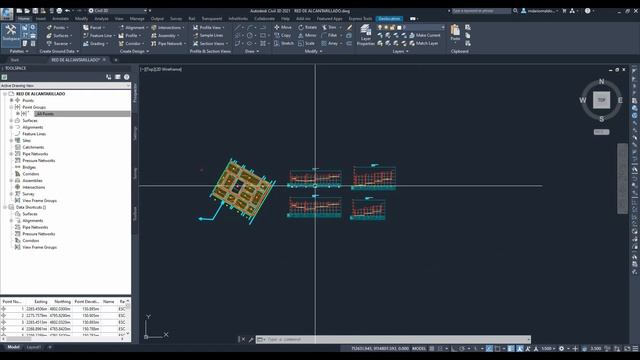Open Layer Properties manager
640x360 pixels.
(x=365, y=35)
